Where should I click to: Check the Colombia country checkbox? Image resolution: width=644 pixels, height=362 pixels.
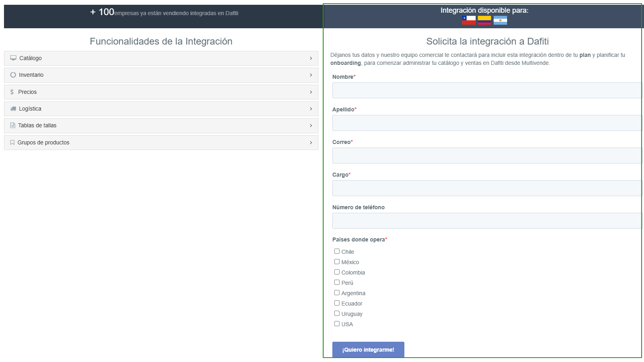[x=337, y=272]
